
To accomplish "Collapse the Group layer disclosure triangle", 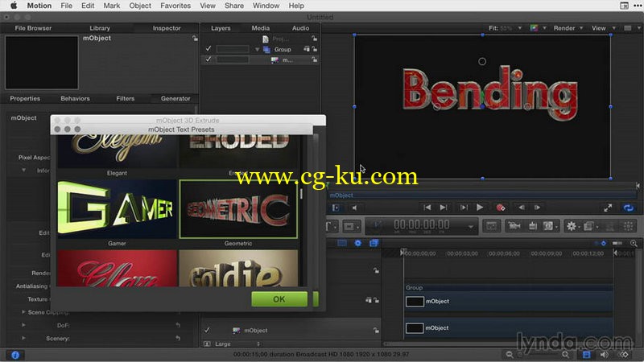I will [257, 49].
